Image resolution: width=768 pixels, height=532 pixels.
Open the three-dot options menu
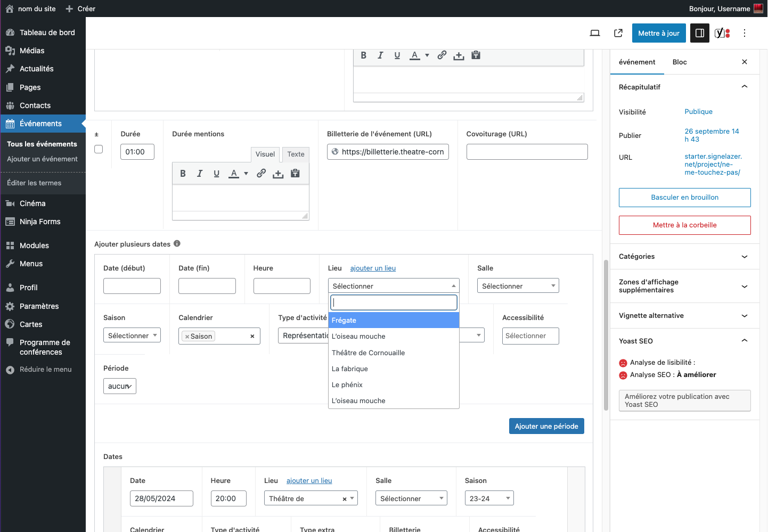click(745, 33)
